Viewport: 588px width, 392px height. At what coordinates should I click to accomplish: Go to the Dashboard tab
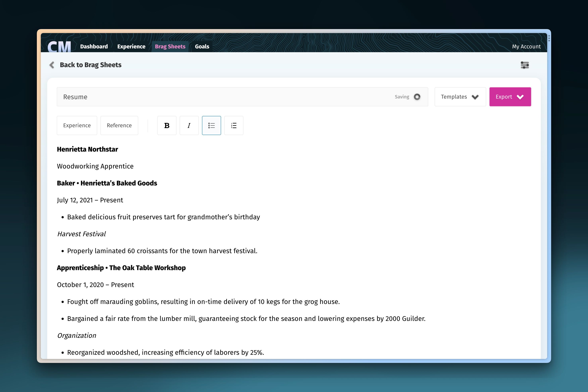(94, 46)
